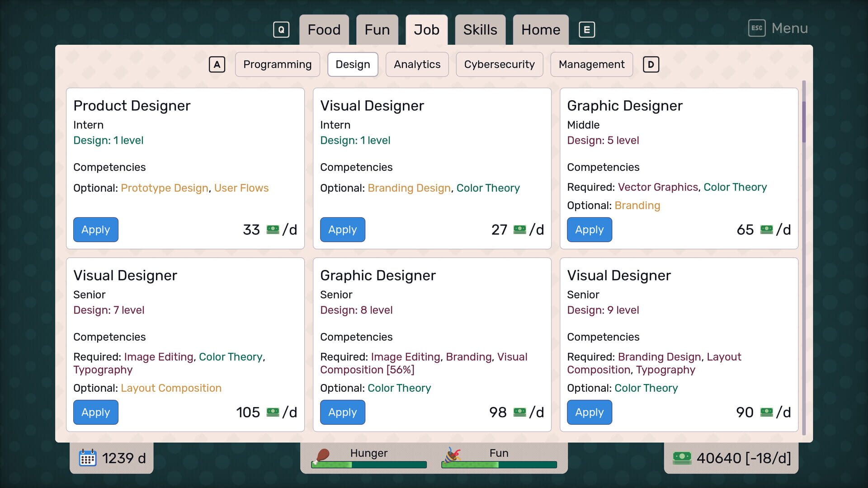This screenshot has width=868, height=488.
Task: Select the Programming job category
Action: (x=277, y=65)
